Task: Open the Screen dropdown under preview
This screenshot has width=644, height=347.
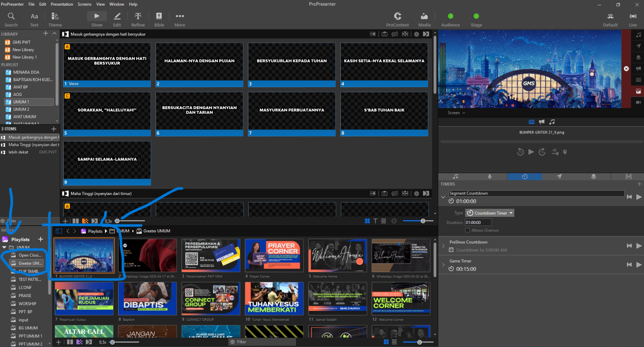Action: coord(456,113)
